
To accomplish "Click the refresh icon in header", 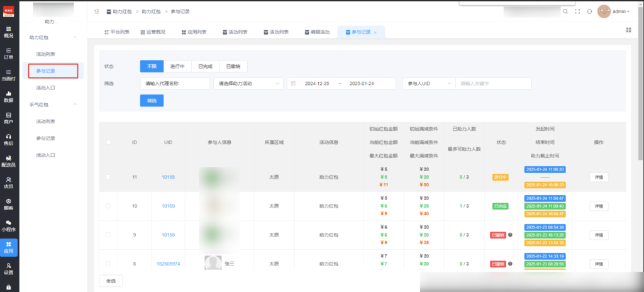I will point(589,11).
